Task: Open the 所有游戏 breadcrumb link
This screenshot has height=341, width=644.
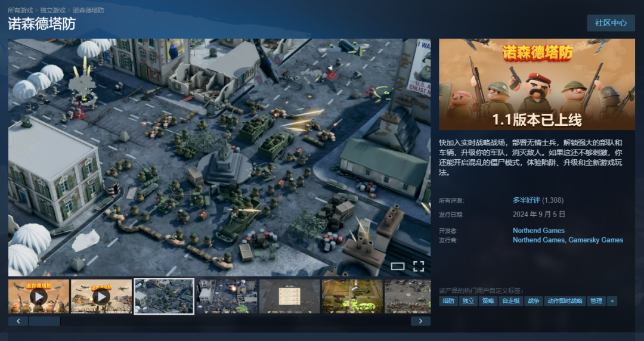Action: pos(20,10)
